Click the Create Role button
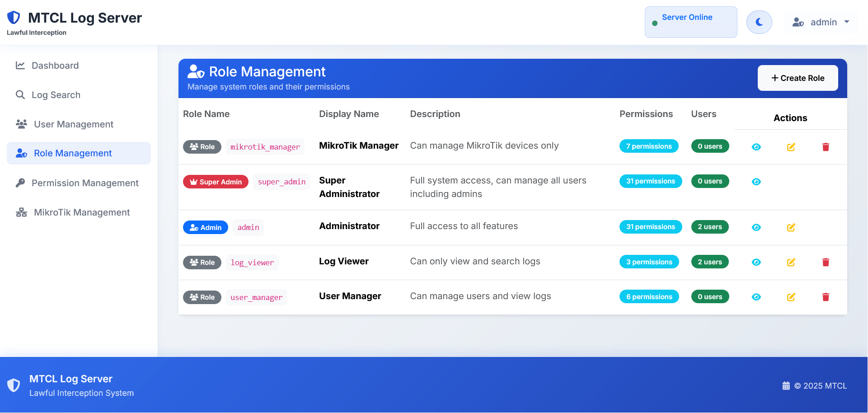The height and width of the screenshot is (413, 868). (798, 78)
